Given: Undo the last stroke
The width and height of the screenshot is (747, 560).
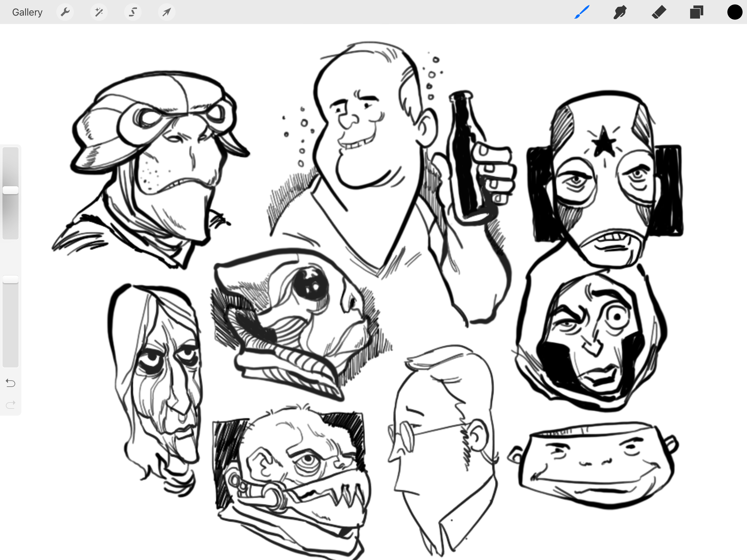Looking at the screenshot, I should pos(10,383).
